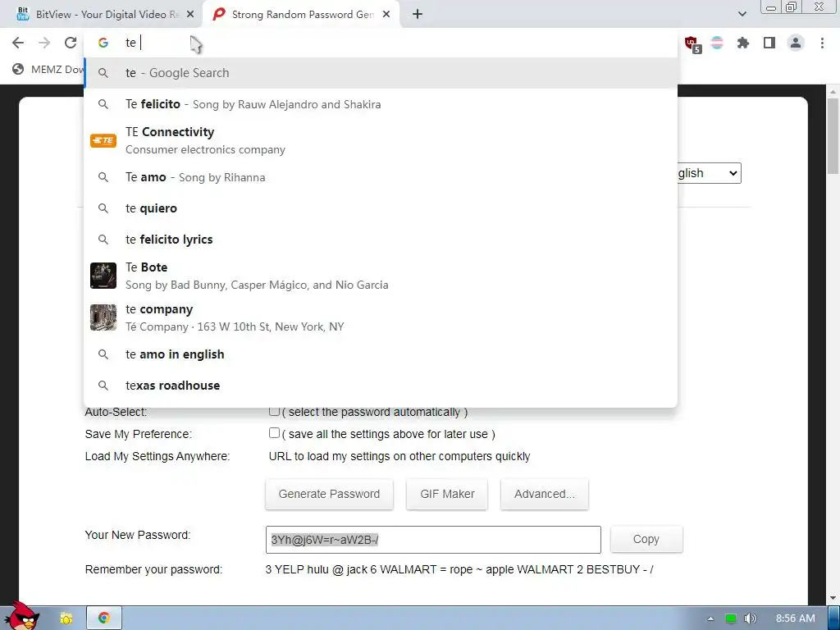840x630 pixels.
Task: Select the 'te company' New York suggestion
Action: point(381,317)
